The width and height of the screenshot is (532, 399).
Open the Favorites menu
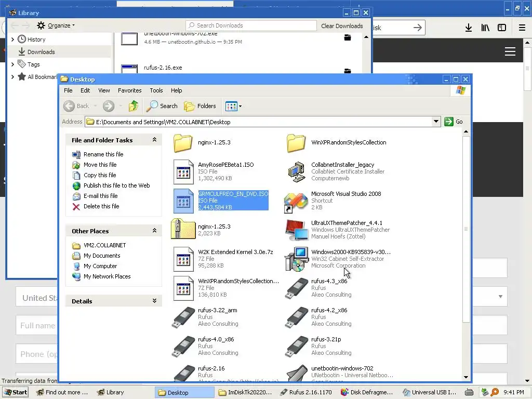[129, 90]
